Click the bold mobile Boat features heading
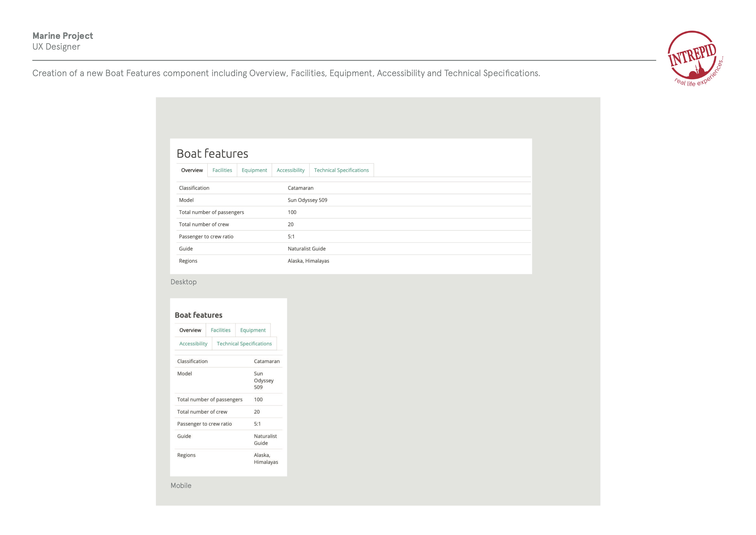The width and height of the screenshot is (756, 535). pos(198,315)
